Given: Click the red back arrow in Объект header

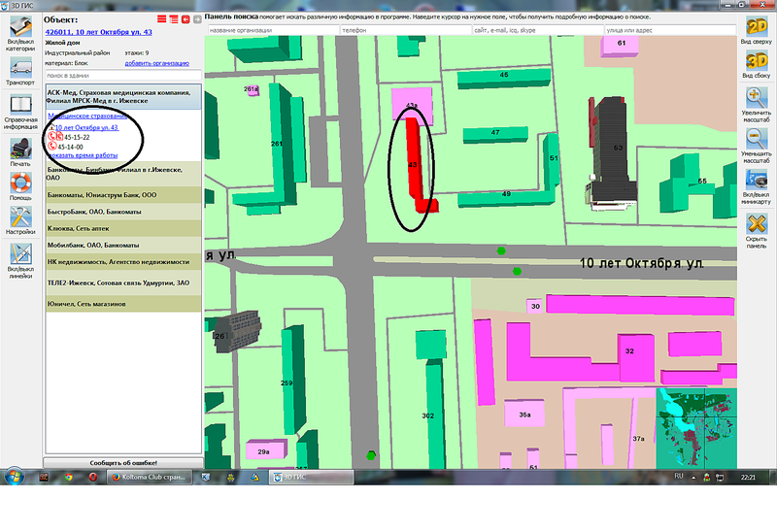Looking at the screenshot, I should (x=186, y=19).
